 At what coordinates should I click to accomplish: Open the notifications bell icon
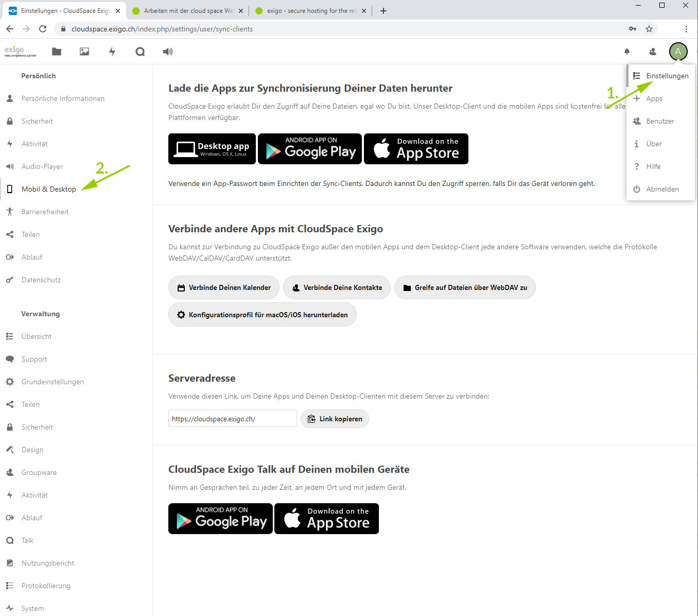[627, 52]
